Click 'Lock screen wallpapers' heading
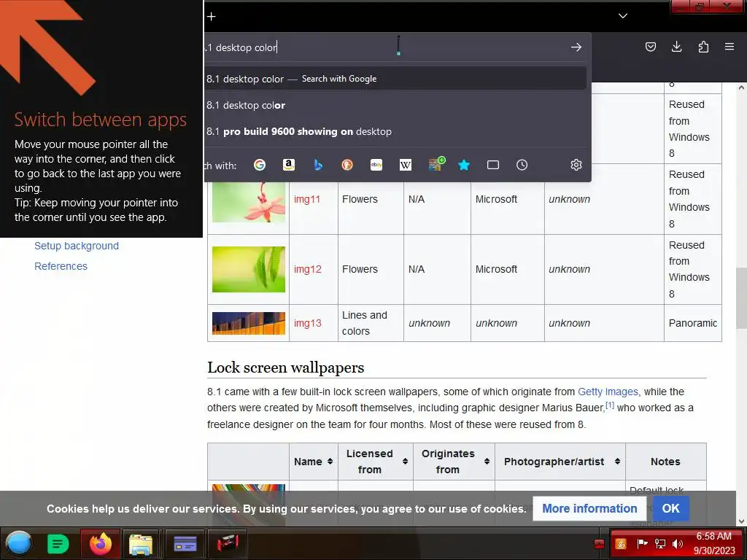 tap(286, 367)
